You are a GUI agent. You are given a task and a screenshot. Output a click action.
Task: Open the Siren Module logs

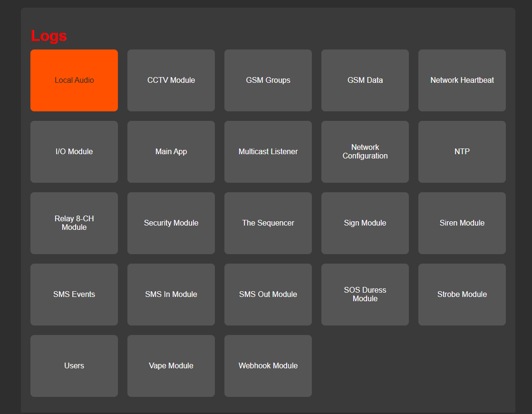point(462,223)
